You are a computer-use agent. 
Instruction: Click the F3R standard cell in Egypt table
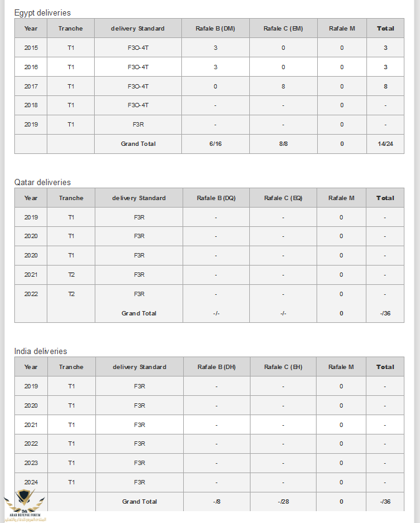point(138,124)
